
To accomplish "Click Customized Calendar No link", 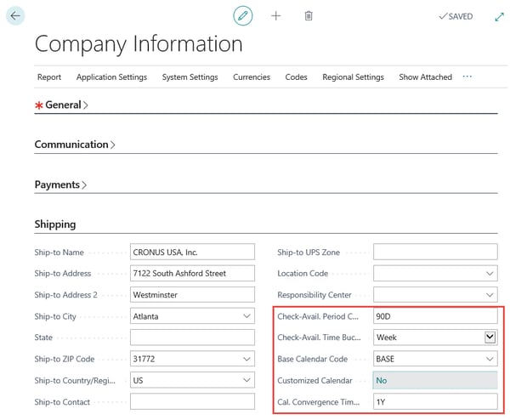I will pos(381,380).
